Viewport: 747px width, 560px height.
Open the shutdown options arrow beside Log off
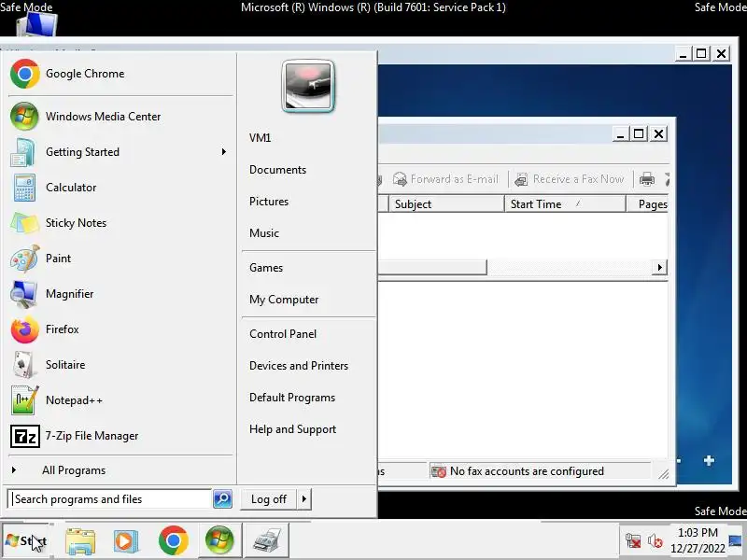304,499
